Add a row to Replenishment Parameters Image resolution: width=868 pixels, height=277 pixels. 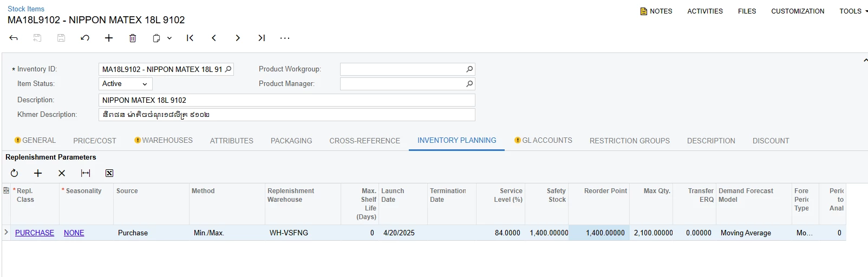pos(38,173)
